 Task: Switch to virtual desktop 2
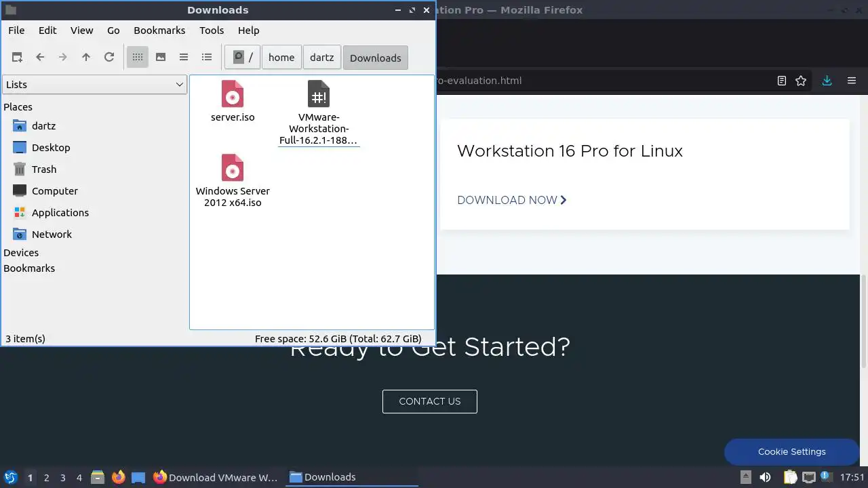(x=47, y=477)
